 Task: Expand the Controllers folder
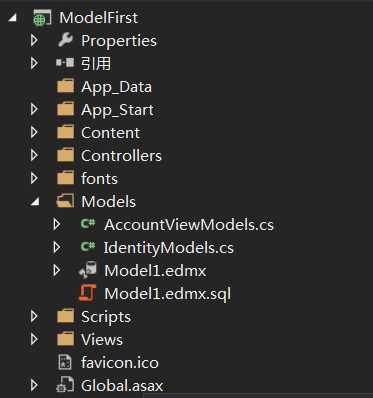click(x=34, y=155)
